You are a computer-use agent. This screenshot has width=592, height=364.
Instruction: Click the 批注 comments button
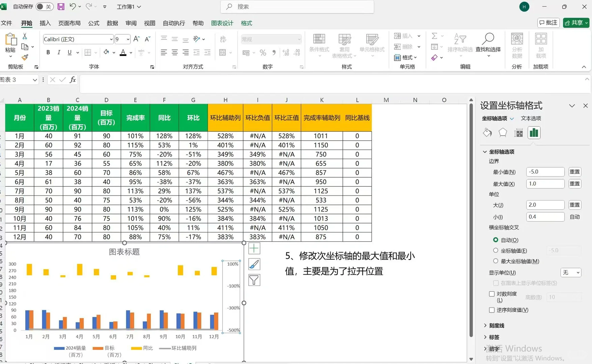(x=548, y=23)
